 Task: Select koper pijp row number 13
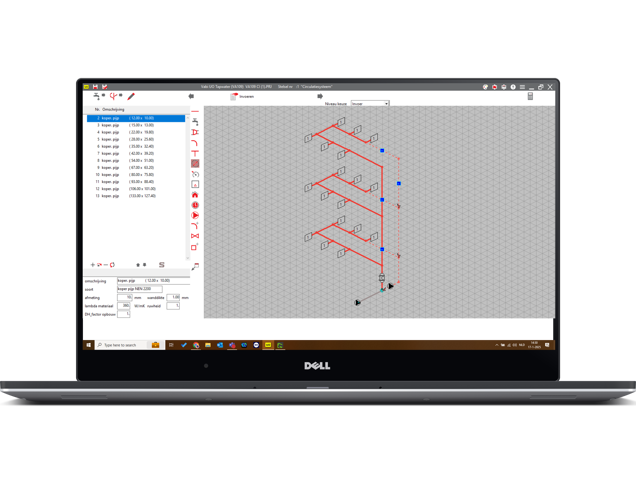pyautogui.click(x=134, y=195)
